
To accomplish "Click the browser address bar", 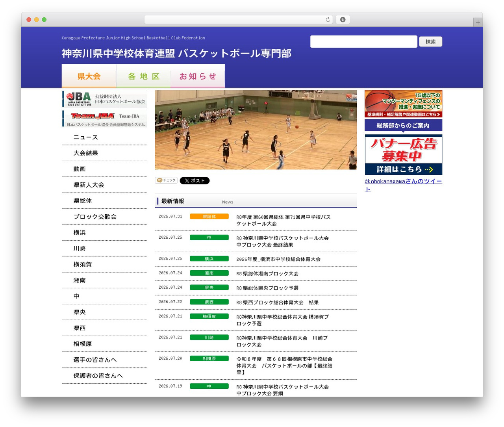I will point(238,20).
